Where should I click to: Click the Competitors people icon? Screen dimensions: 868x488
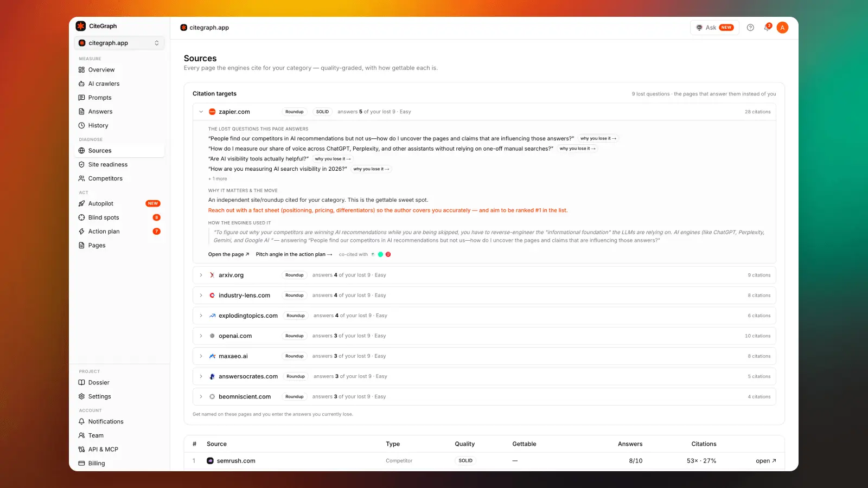(x=81, y=178)
